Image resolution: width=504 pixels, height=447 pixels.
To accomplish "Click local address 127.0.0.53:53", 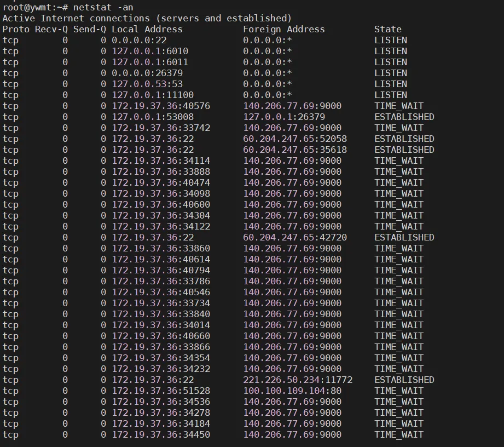I will 147,84.
